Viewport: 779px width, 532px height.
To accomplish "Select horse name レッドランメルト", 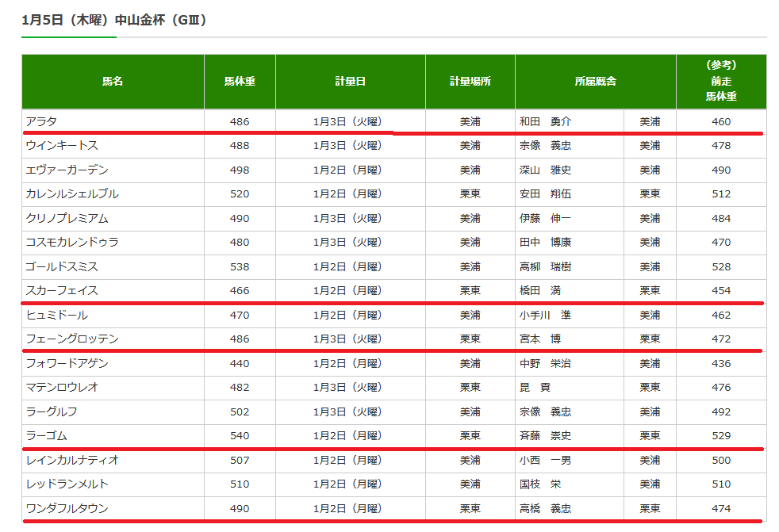I will [67, 484].
